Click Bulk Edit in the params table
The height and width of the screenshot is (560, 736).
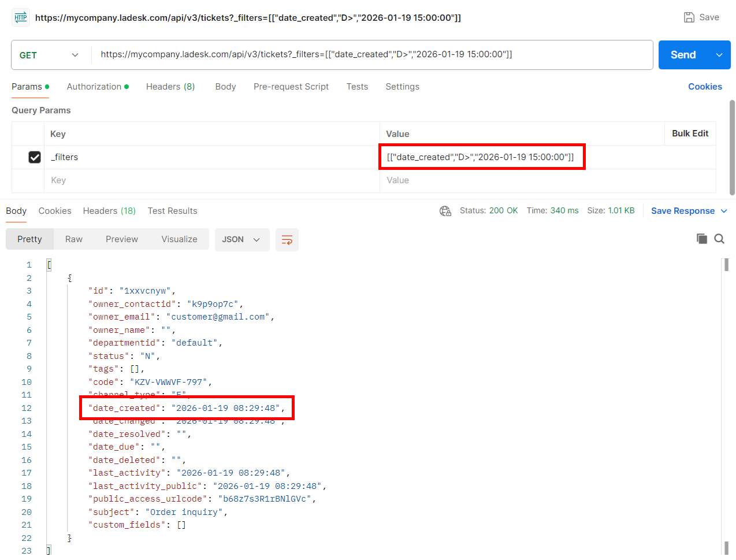coord(690,133)
